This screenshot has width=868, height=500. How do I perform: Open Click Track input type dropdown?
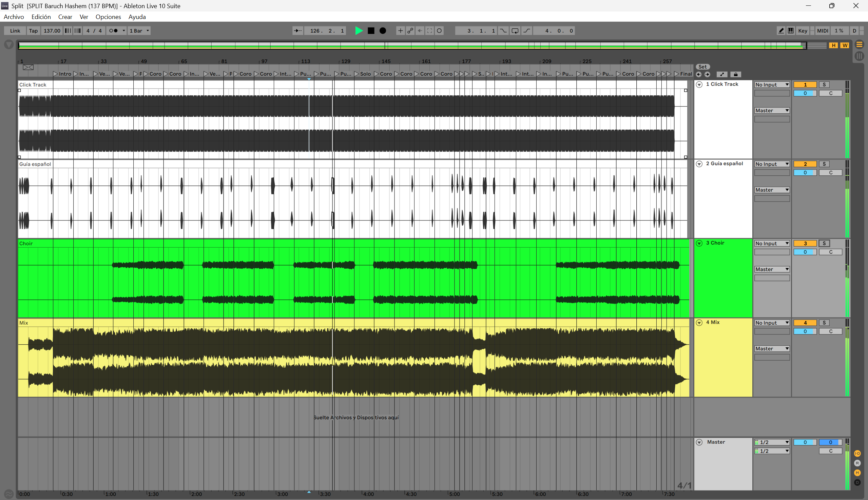point(772,84)
